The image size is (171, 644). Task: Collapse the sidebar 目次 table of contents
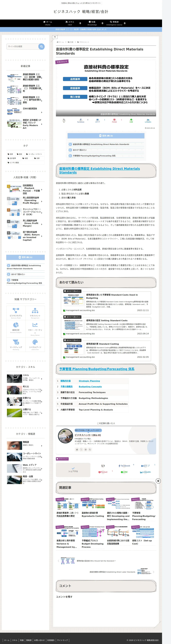[x=25, y=257]
